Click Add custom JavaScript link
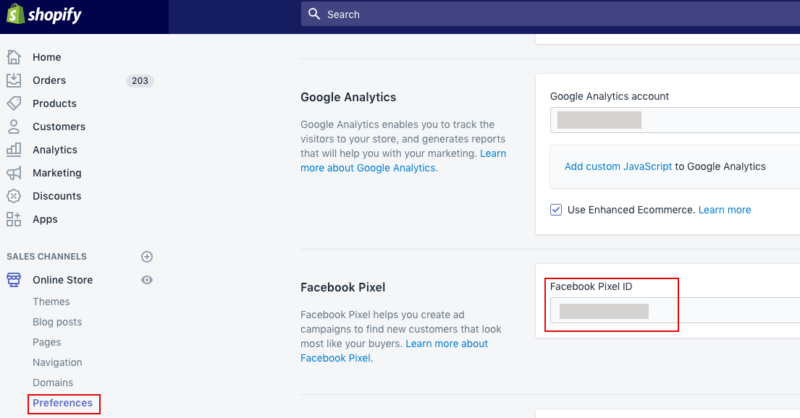Image resolution: width=800 pixels, height=418 pixels. 618,166
